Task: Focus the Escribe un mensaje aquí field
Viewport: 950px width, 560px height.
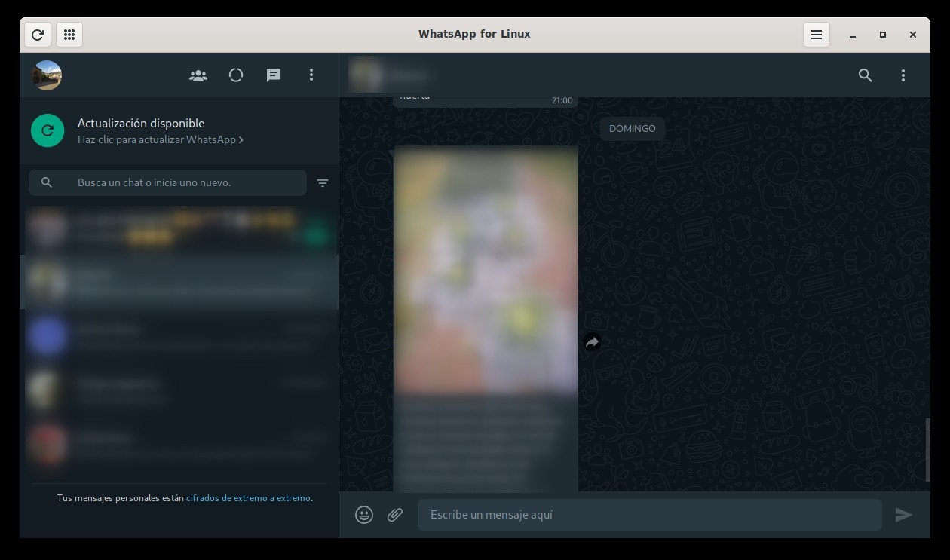Action: pyautogui.click(x=650, y=515)
